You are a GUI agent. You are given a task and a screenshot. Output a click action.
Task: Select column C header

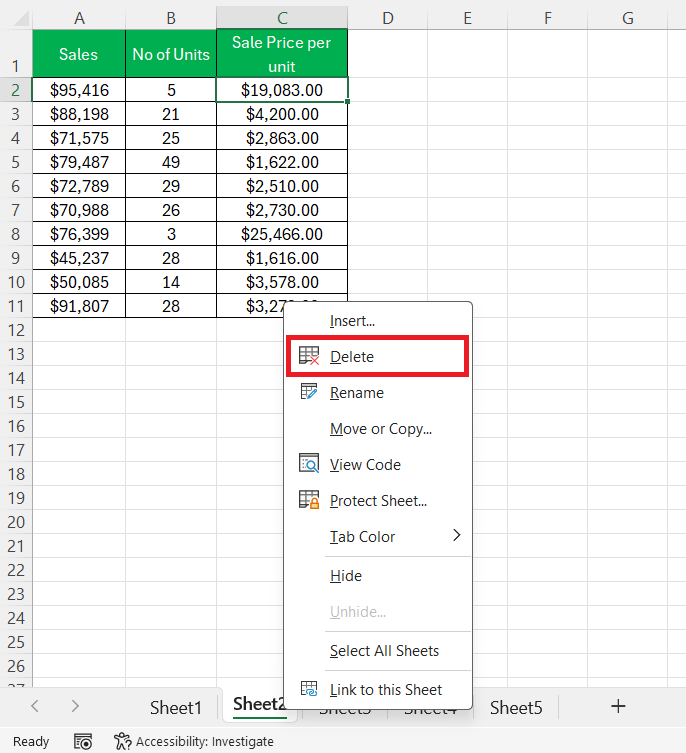pos(282,18)
